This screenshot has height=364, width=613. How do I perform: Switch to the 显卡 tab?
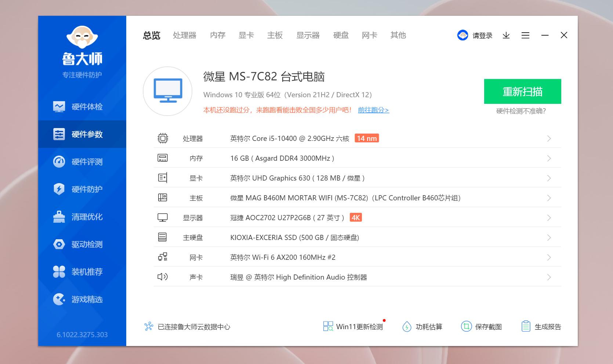click(246, 35)
